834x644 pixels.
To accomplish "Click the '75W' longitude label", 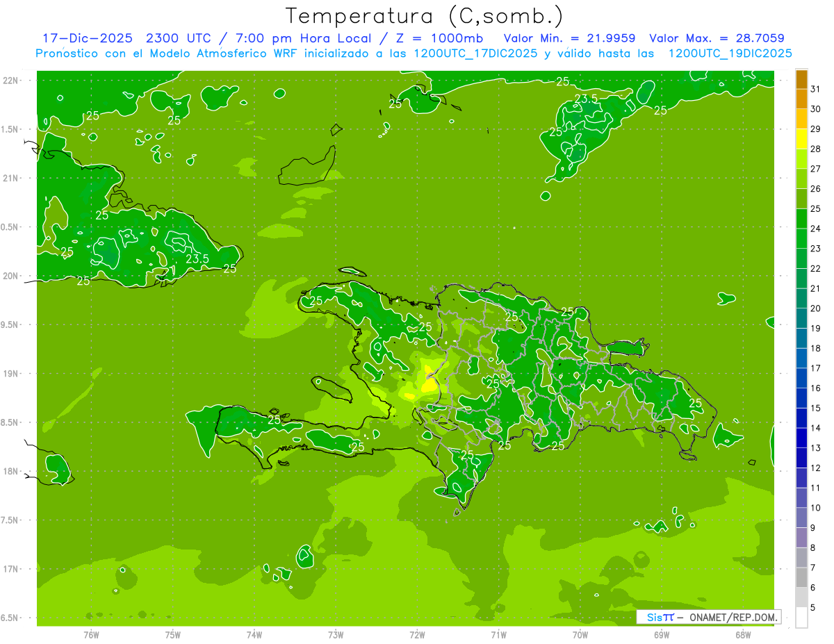I will coord(173,635).
